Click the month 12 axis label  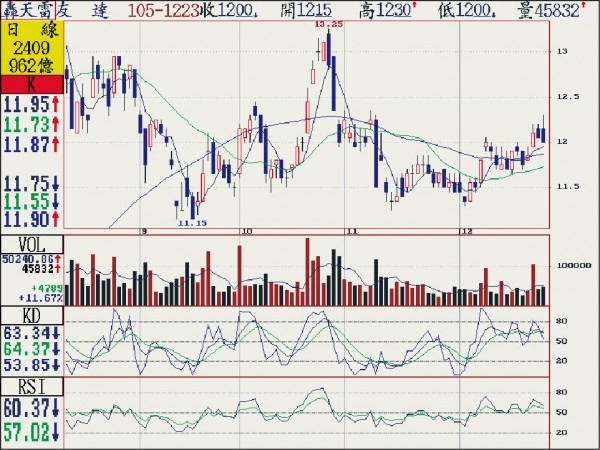(466, 231)
